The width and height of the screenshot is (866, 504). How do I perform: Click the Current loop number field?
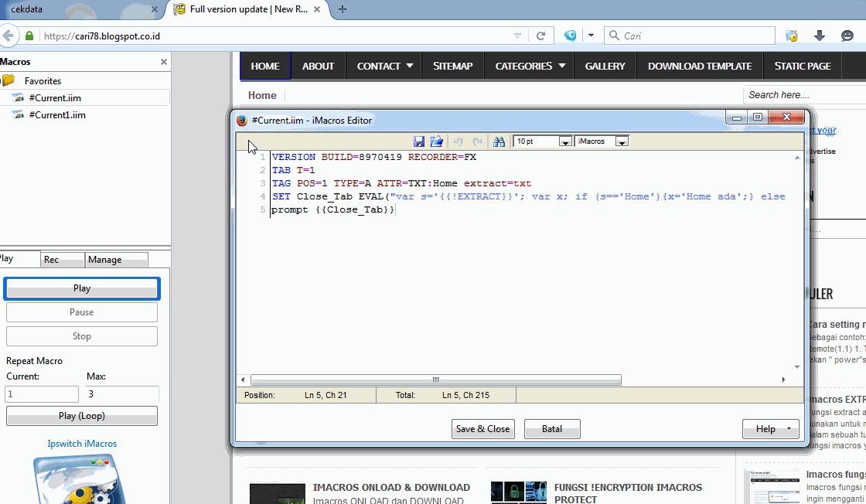[x=42, y=394]
